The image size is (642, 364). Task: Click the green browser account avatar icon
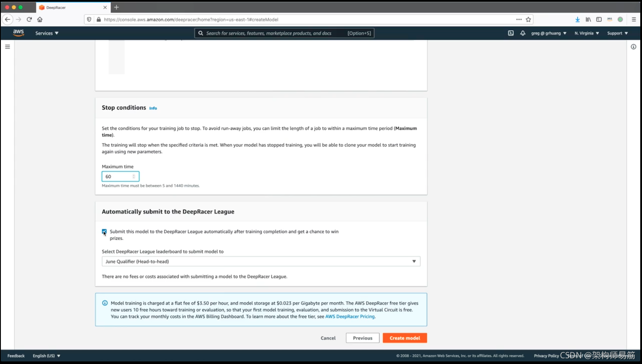[620, 19]
